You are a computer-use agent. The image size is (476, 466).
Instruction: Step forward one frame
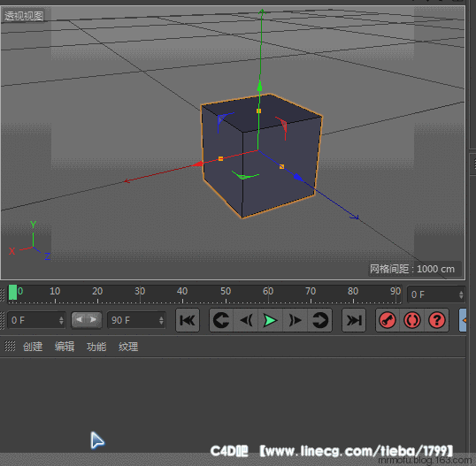pyautogui.click(x=295, y=320)
